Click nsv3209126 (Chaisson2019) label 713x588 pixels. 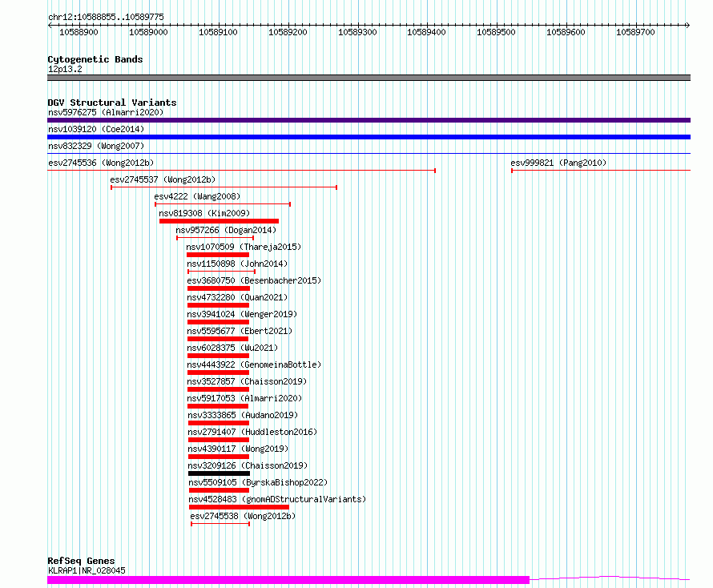pyautogui.click(x=248, y=465)
